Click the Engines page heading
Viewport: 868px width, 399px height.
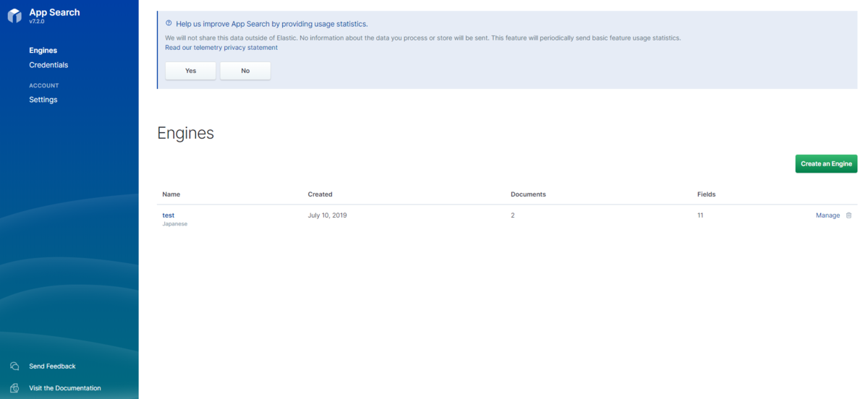185,133
